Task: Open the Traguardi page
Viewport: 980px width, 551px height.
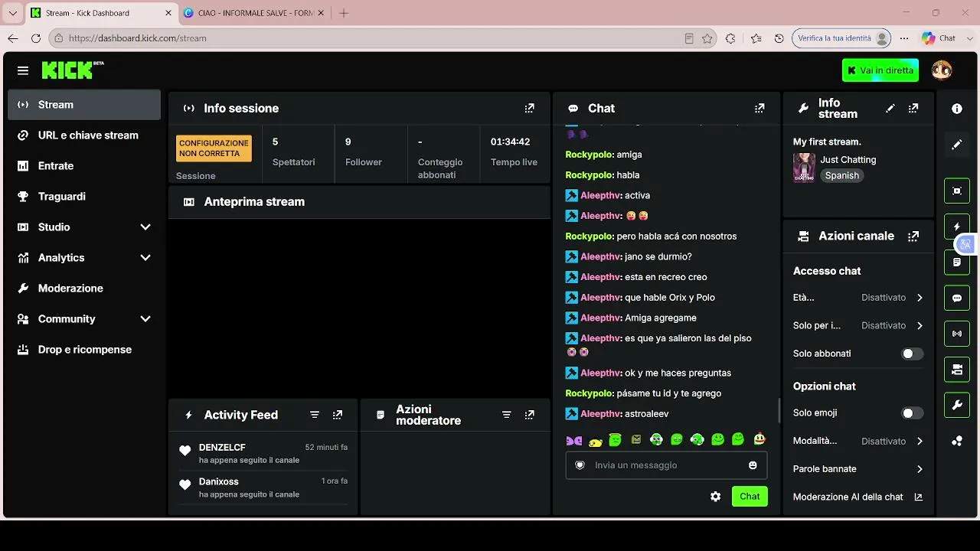Action: (84, 197)
